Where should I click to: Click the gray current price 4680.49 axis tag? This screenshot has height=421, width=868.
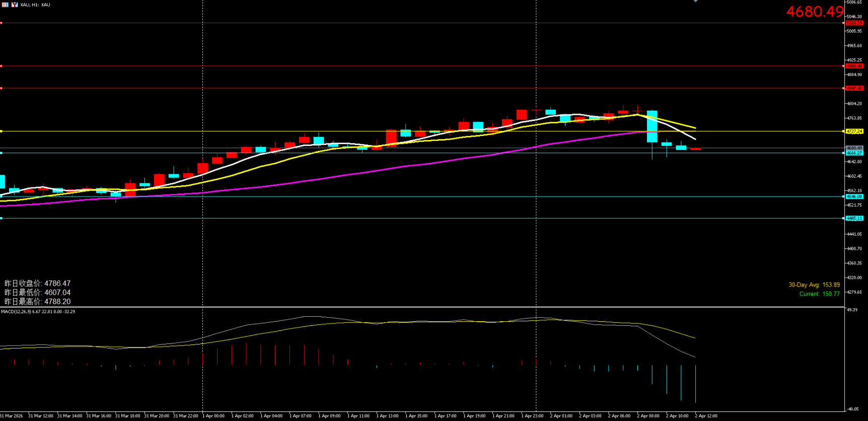(x=854, y=148)
